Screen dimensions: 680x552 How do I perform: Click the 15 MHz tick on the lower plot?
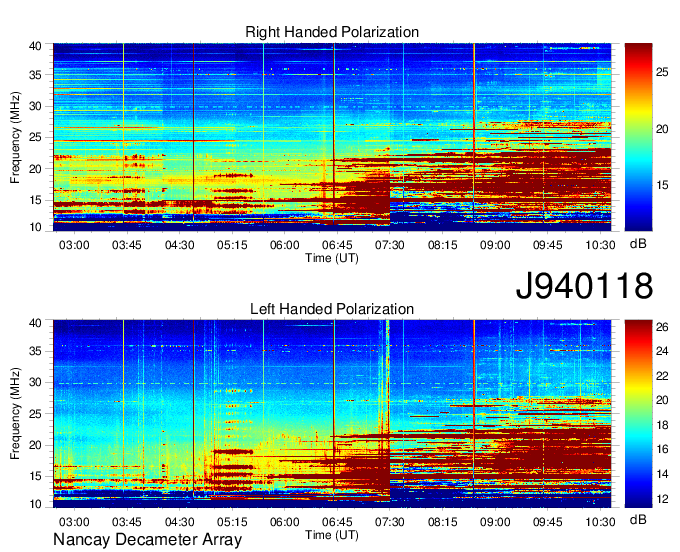[x=35, y=476]
